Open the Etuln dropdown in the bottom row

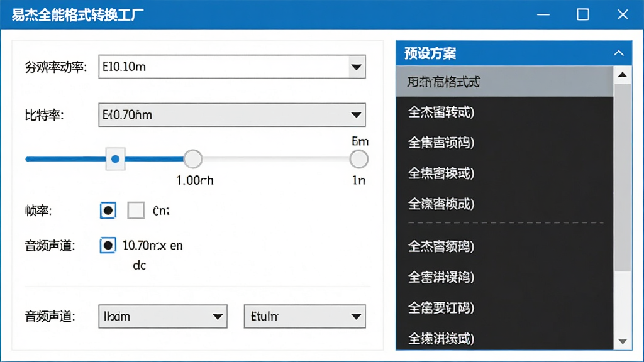[305, 317]
